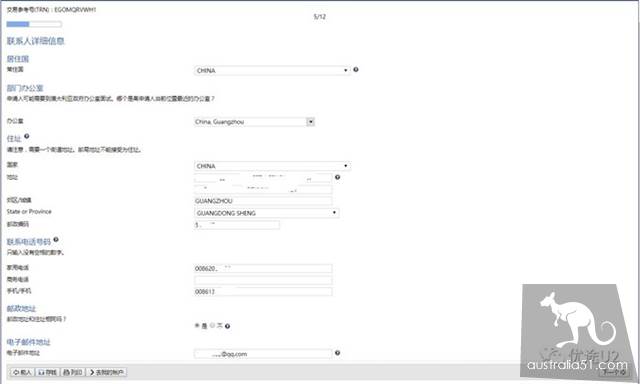Click the home phone field starting 008620

coord(263,268)
